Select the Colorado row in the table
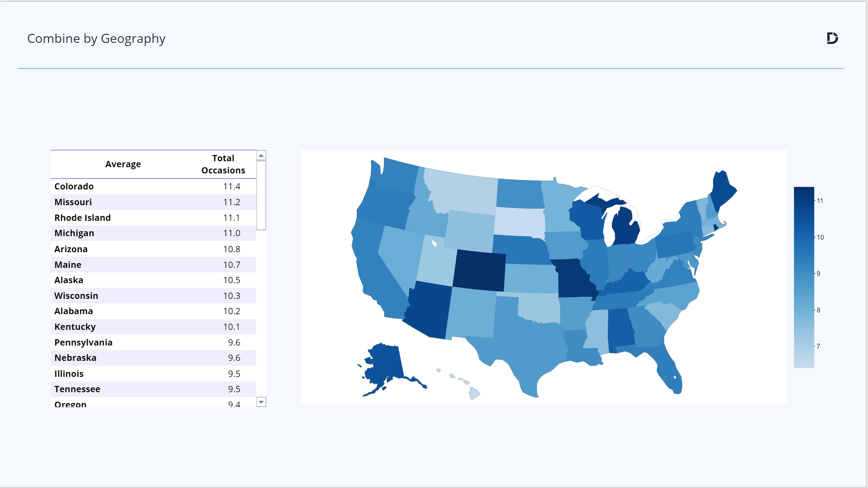868x488 pixels. (x=154, y=186)
